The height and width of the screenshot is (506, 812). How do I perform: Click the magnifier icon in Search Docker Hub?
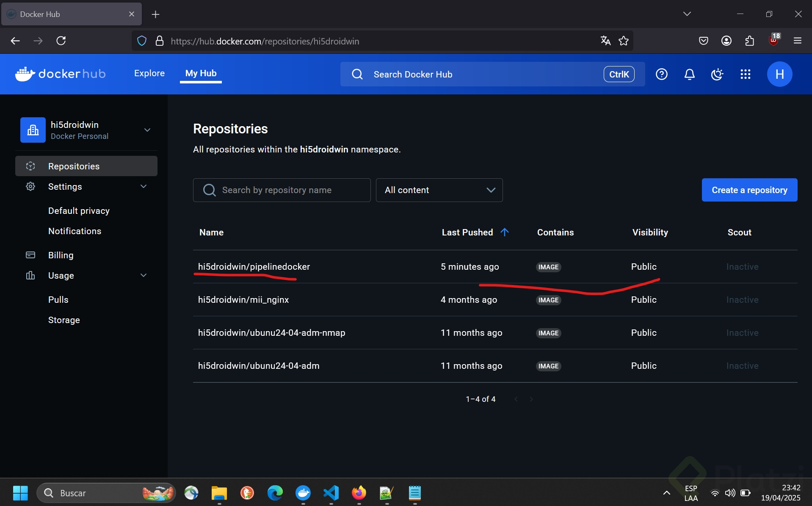[357, 74]
